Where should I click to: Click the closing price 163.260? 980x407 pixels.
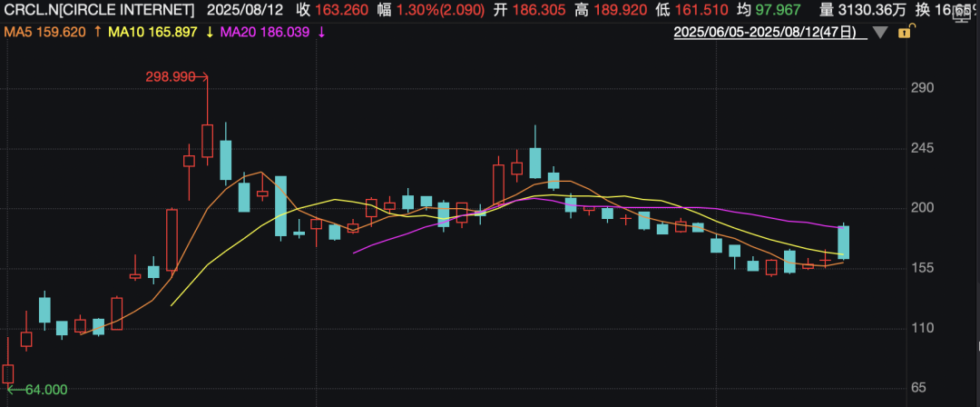pos(340,10)
